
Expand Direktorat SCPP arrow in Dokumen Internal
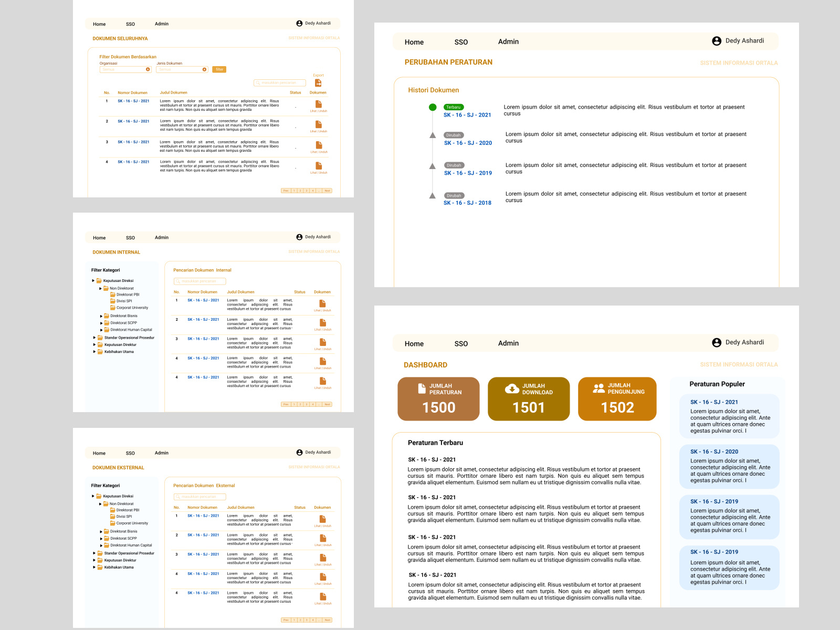pos(101,323)
